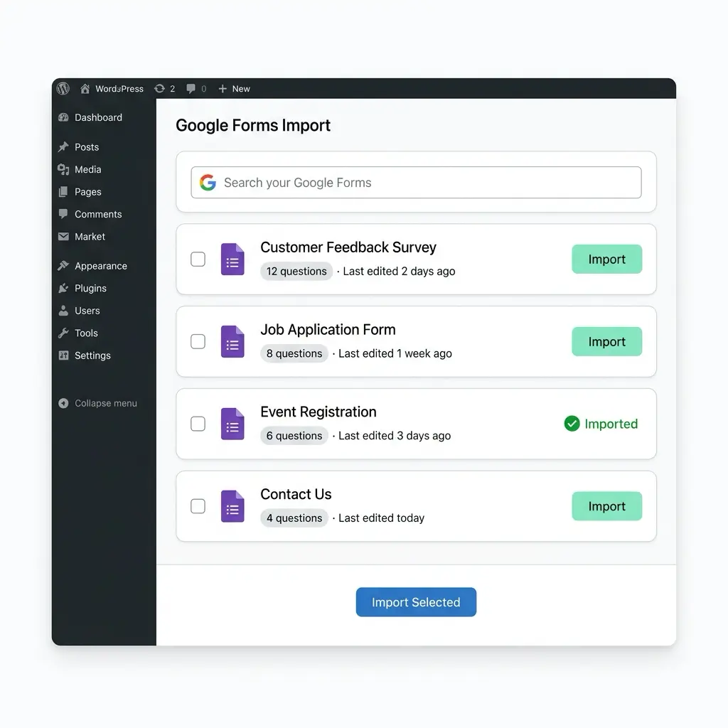
Task: Click the WordPress site name link
Action: 119,88
